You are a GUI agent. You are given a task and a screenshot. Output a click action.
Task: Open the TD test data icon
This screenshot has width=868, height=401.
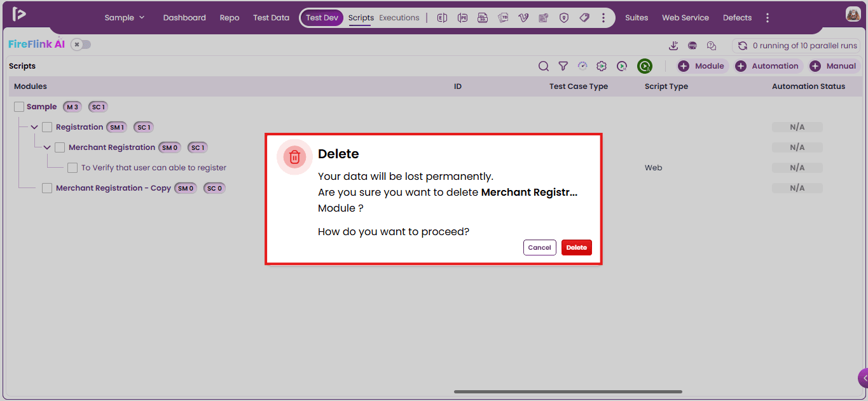pos(504,18)
